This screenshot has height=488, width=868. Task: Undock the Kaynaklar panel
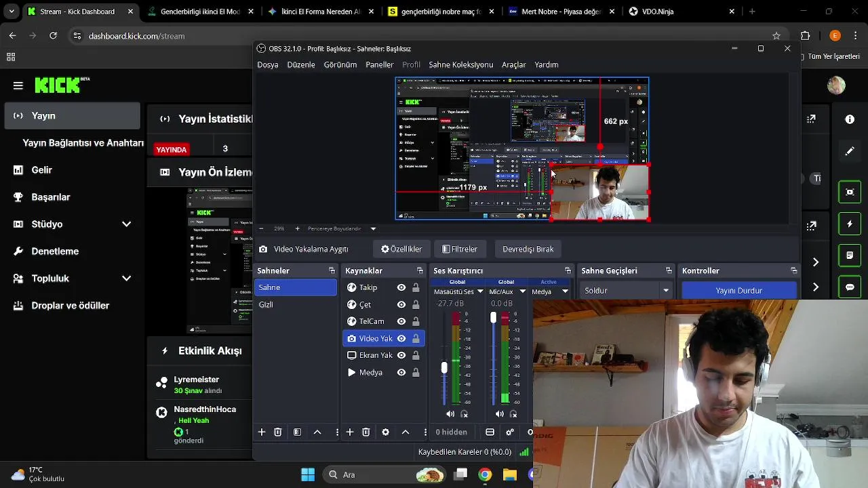(420, 270)
